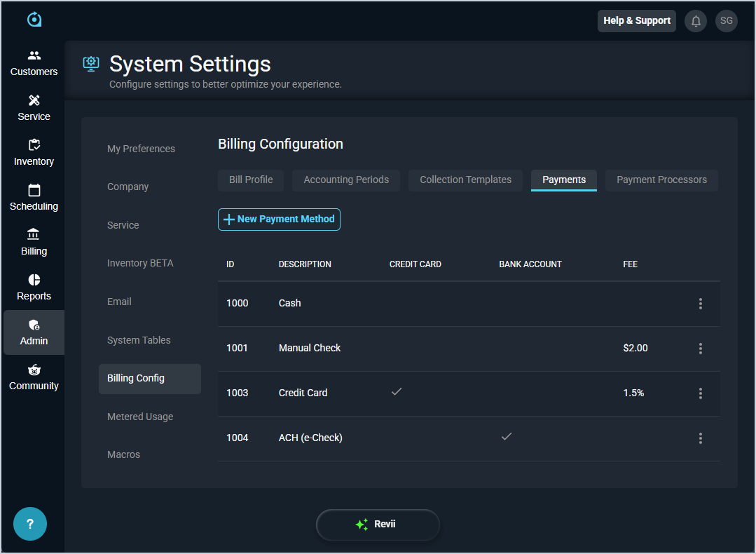The height and width of the screenshot is (554, 756).
Task: Click the New Payment Method button
Action: pyautogui.click(x=279, y=219)
